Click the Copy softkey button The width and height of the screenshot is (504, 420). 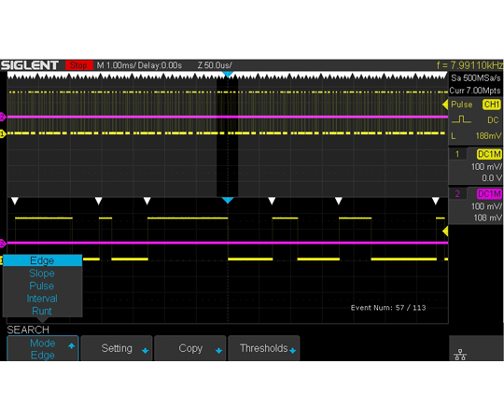(190, 348)
